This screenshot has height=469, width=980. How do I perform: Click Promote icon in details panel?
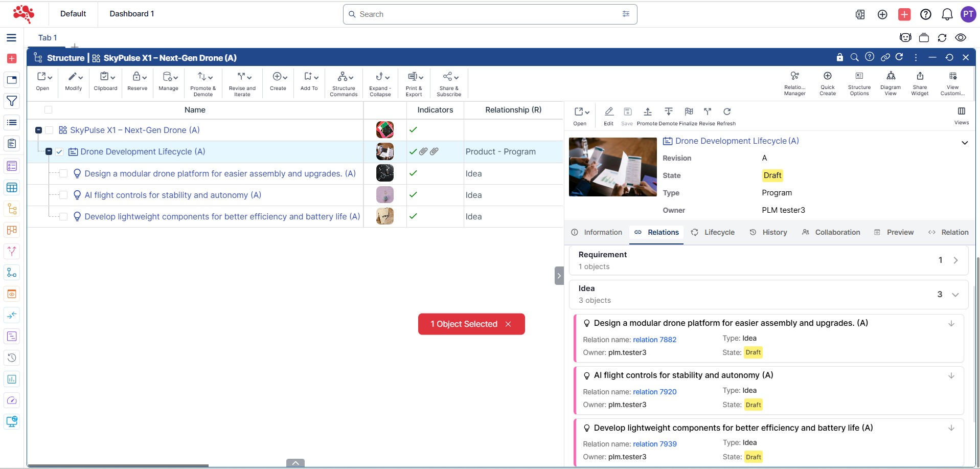(647, 112)
